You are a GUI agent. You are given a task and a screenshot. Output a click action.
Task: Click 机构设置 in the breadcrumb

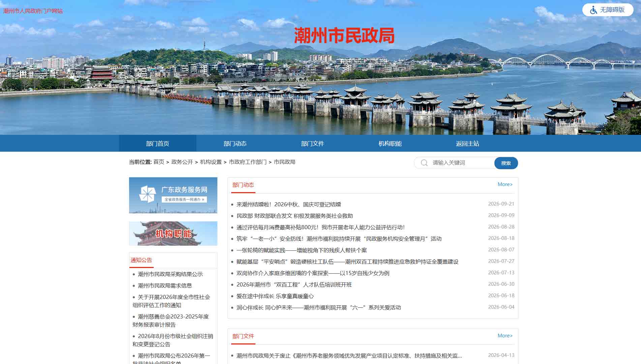(211, 162)
